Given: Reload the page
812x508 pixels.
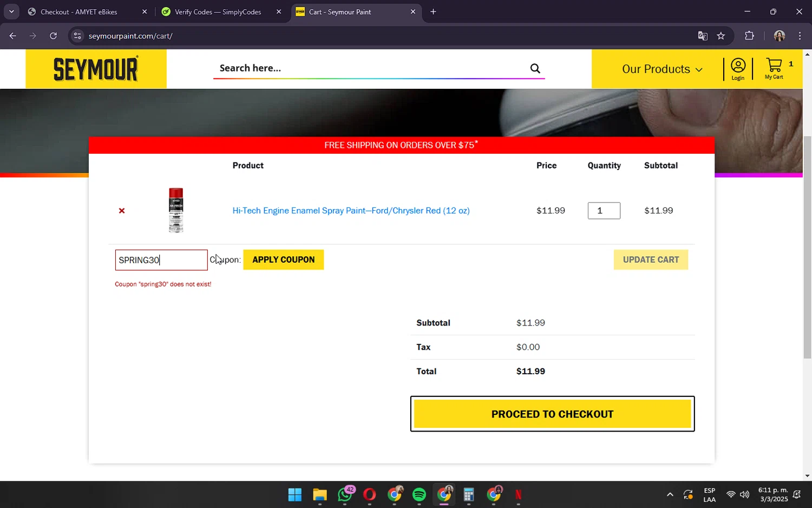Looking at the screenshot, I should coord(53,36).
